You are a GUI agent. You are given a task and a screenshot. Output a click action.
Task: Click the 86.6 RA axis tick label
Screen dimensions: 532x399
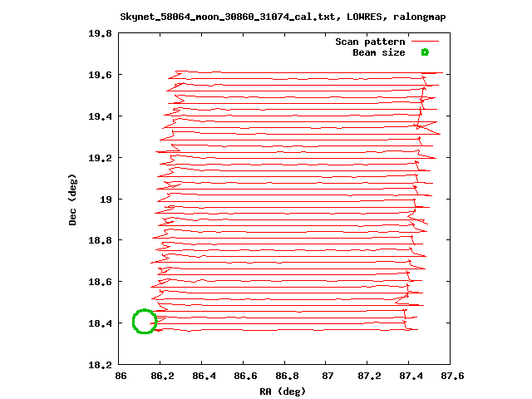245,376
